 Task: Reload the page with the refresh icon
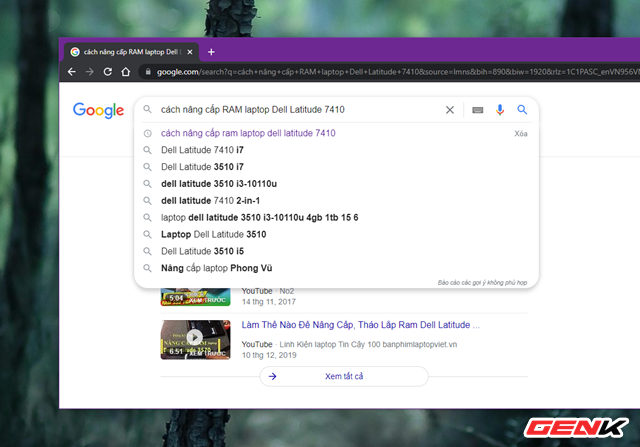coord(108,72)
